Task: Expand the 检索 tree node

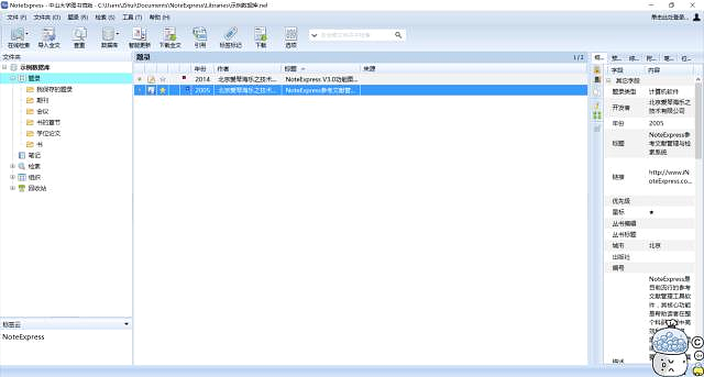Action: coord(13,166)
